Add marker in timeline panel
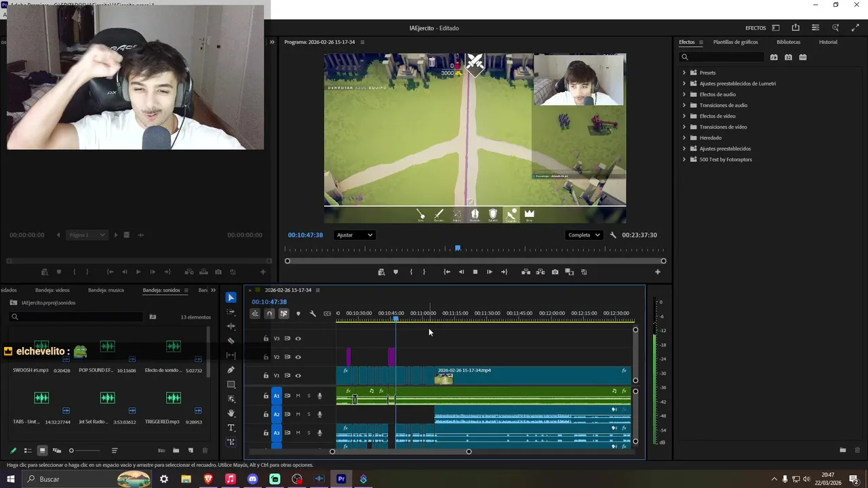Viewport: 868px width, 488px height. (298, 314)
